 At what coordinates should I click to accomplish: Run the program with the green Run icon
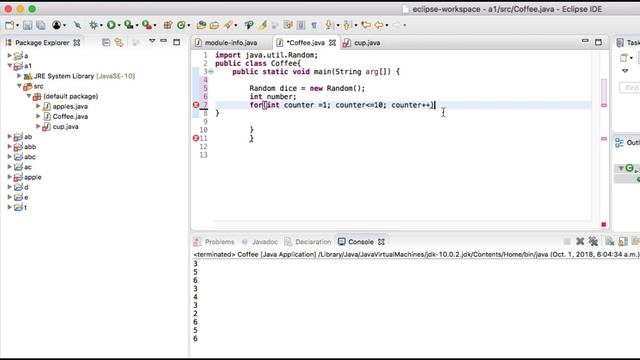111,25
